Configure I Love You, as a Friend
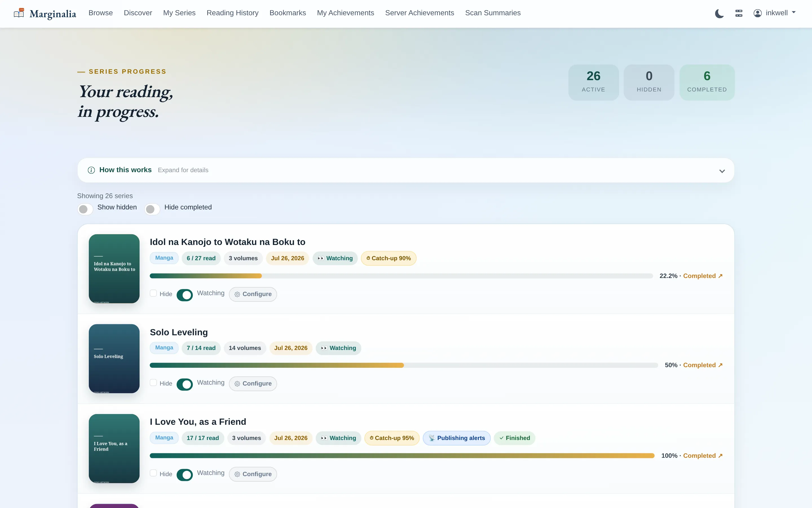 point(253,474)
